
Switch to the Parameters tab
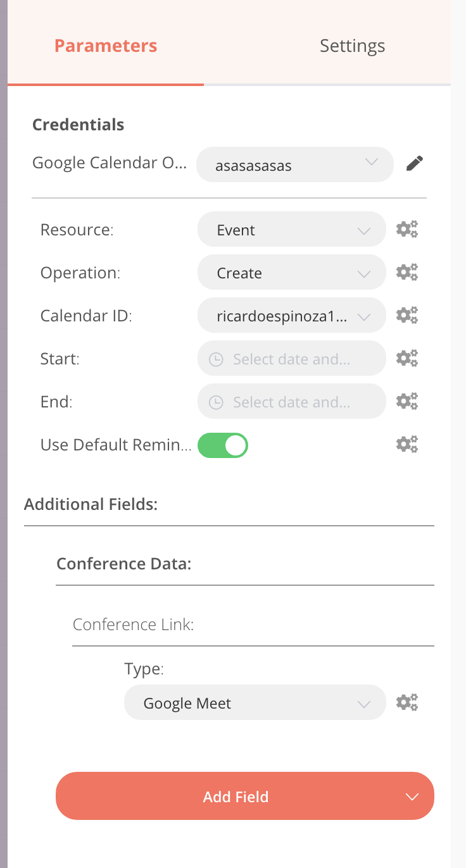[106, 46]
